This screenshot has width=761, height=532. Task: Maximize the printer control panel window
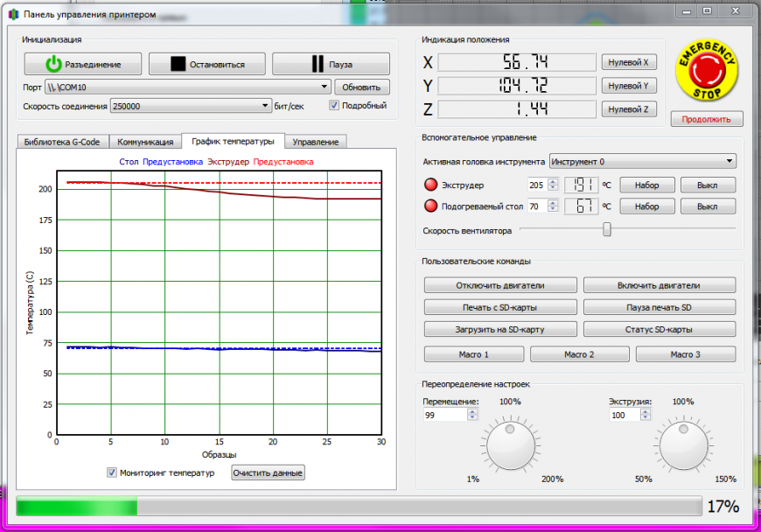click(708, 11)
